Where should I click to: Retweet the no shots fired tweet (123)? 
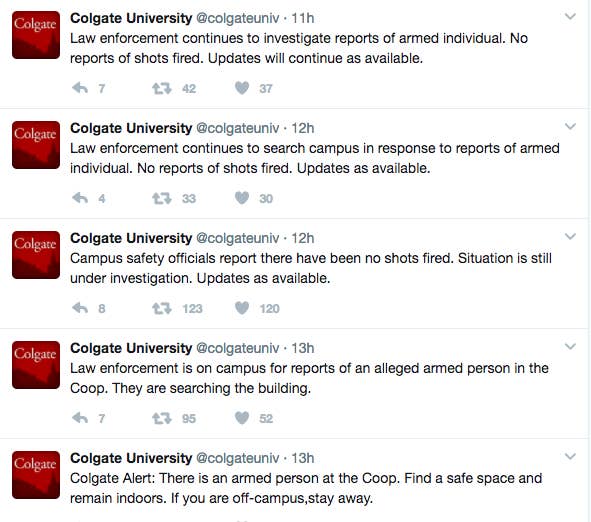[162, 309]
